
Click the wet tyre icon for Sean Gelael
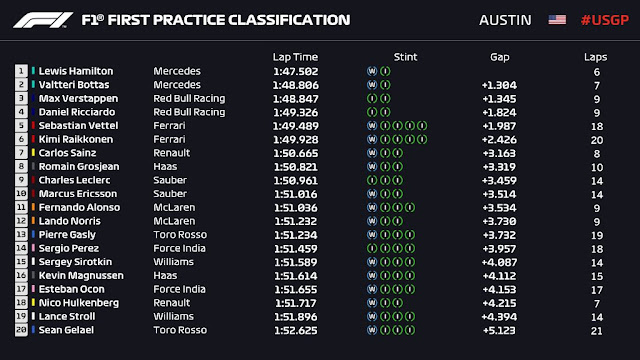[372, 330]
